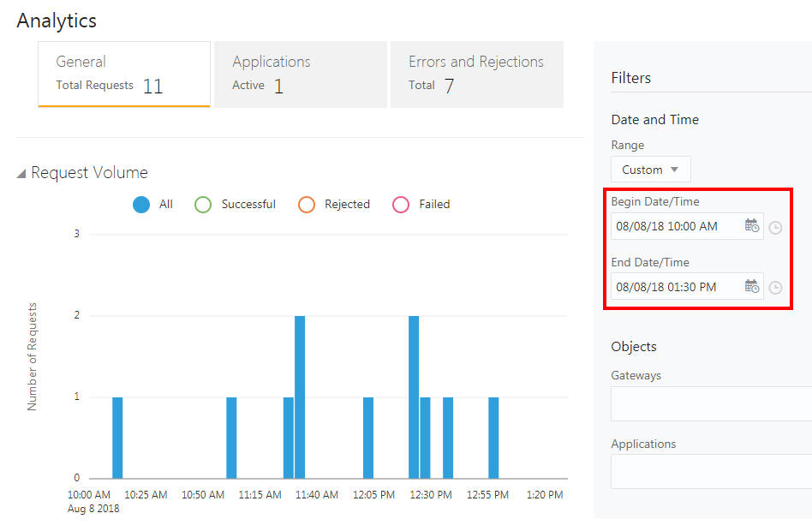Viewport: 812px width, 525px height.
Task: Show only Failed requests
Action: tap(401, 205)
